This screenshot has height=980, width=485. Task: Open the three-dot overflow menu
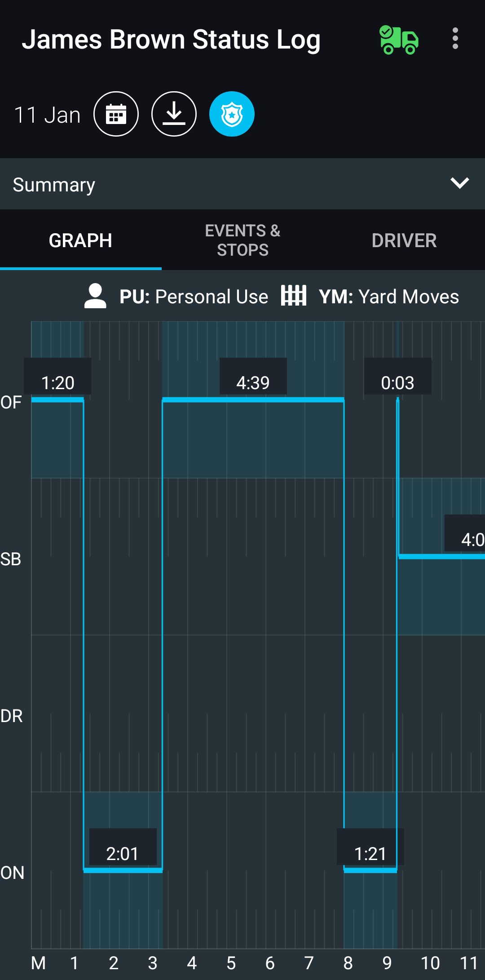[455, 39]
